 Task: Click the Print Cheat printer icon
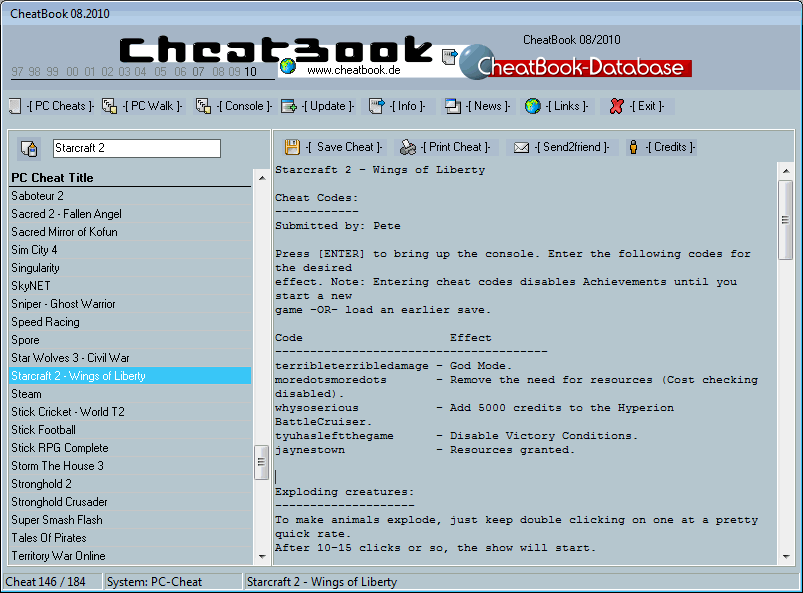tap(408, 147)
